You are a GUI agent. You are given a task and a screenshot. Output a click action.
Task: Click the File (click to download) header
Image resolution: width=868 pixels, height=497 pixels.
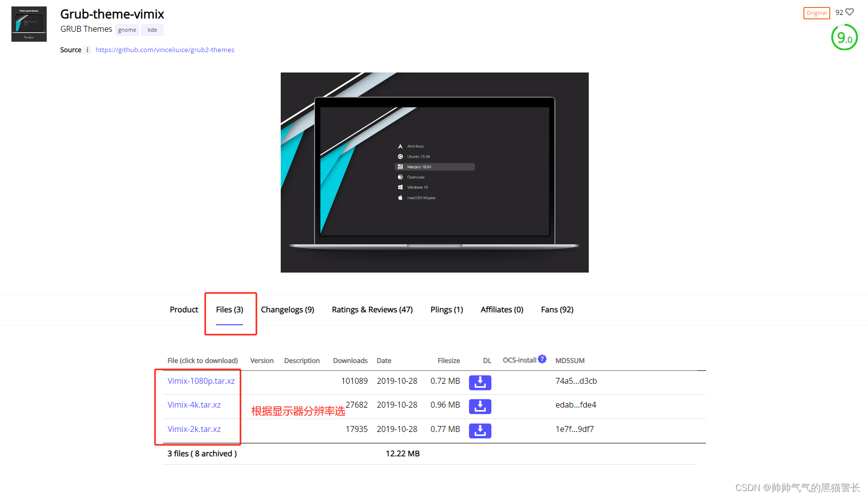coord(203,360)
